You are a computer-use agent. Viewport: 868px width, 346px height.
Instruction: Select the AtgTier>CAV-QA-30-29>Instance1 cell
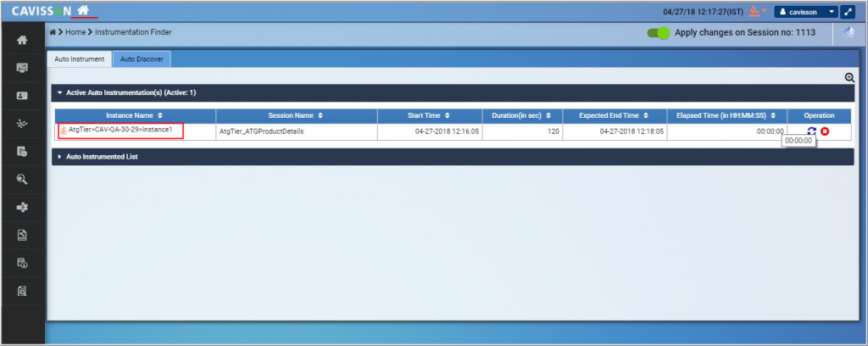click(x=135, y=131)
